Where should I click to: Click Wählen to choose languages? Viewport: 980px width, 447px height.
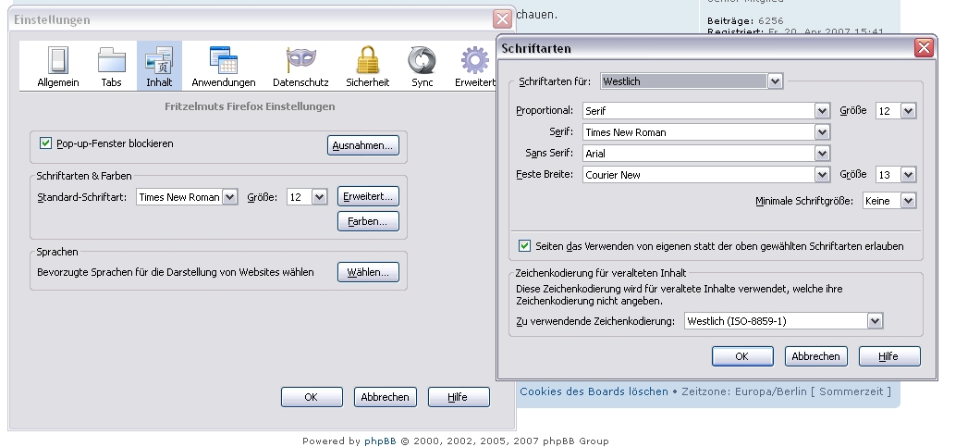tap(368, 272)
